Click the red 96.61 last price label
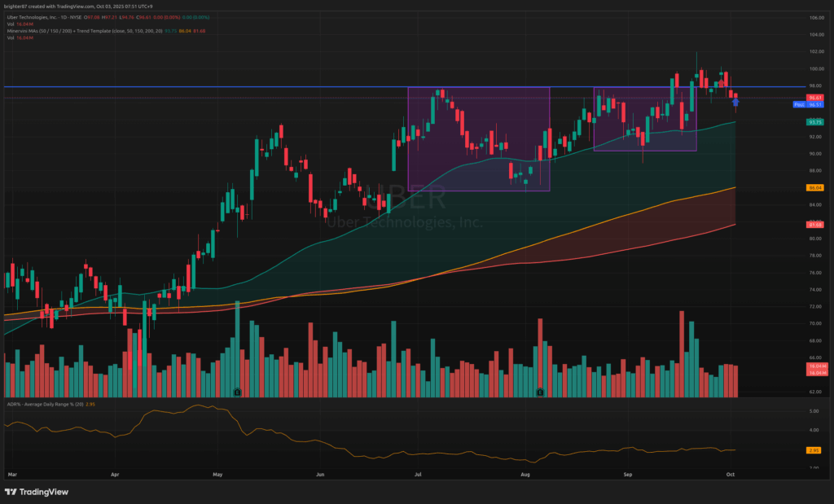 pyautogui.click(x=814, y=98)
